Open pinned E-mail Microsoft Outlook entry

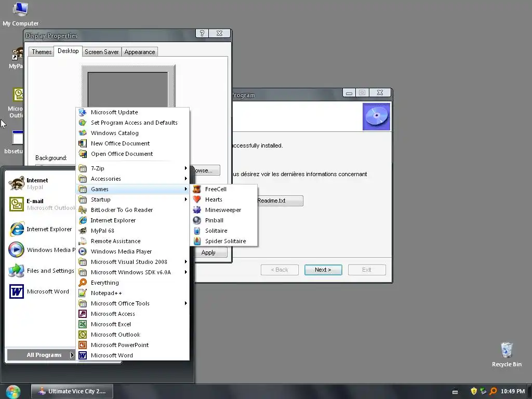point(40,204)
